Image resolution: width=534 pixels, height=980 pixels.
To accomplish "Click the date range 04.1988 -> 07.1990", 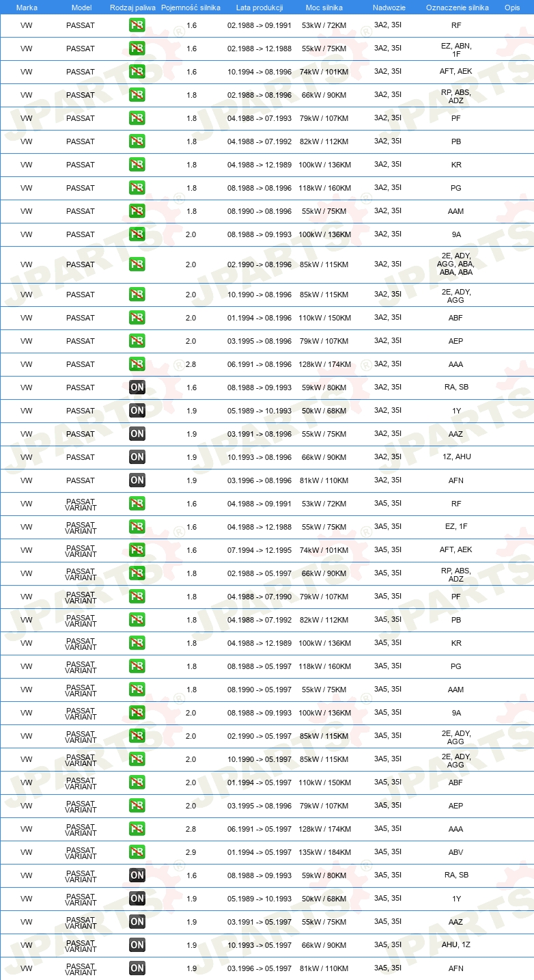I will tap(259, 597).
